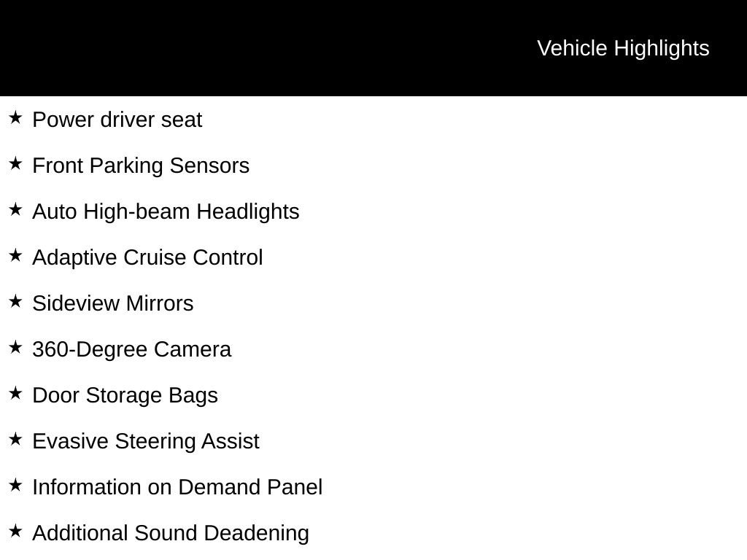Click the Vehicle Highlights header title
Viewport: 747px width, 560px height.
[x=623, y=48]
